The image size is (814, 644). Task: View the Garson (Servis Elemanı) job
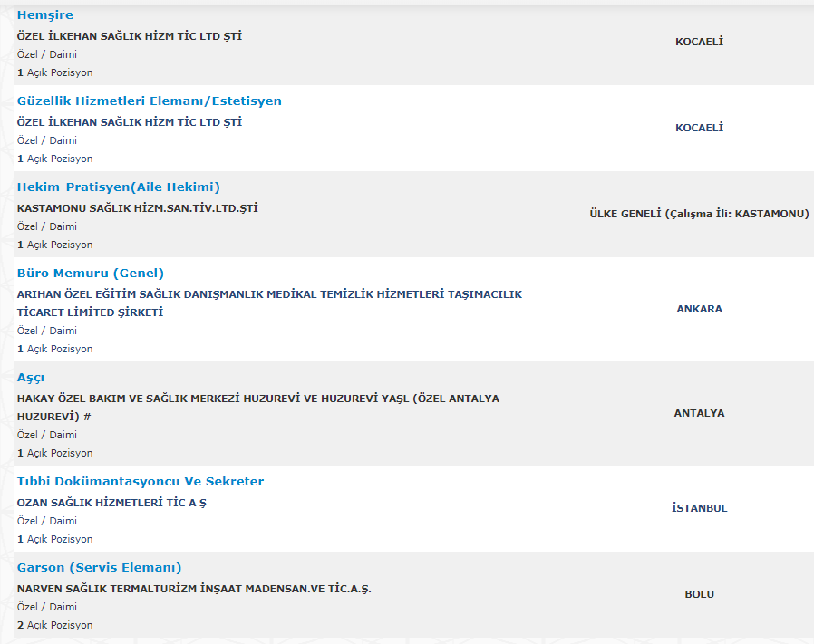click(x=100, y=568)
